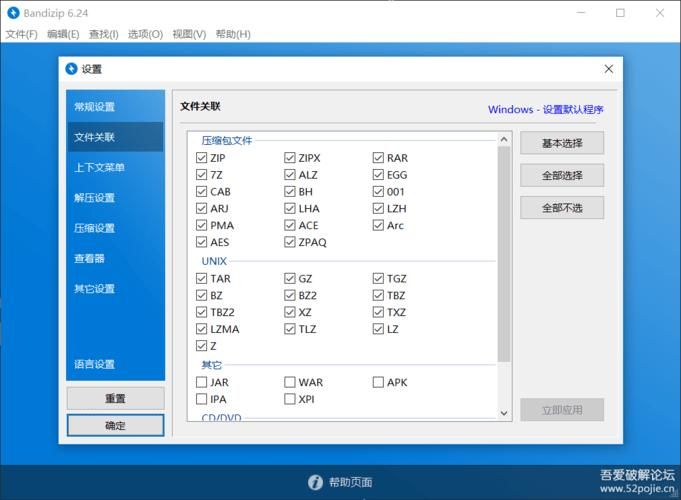This screenshot has width=681, height=500.
Task: Show the 查看器 settings tab
Action: coord(116,259)
